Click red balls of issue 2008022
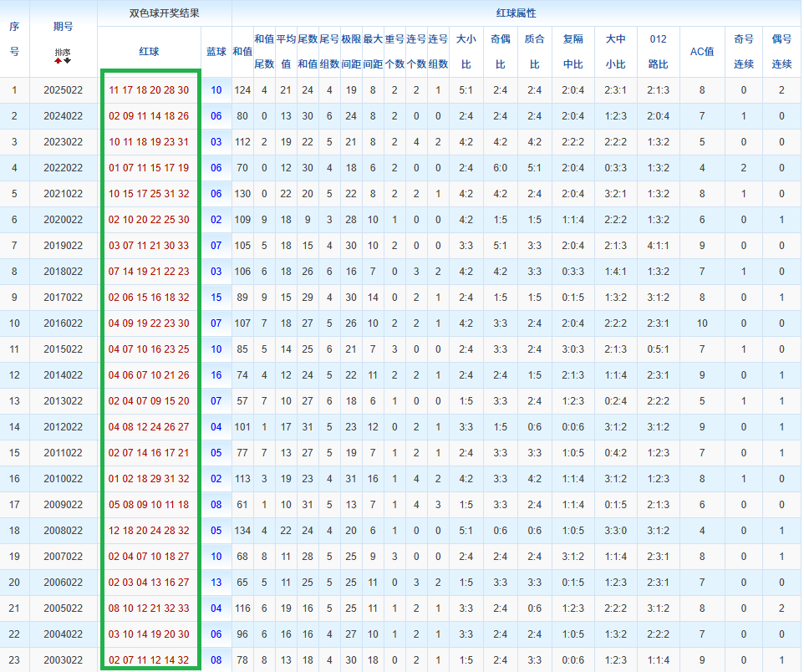The height and width of the screenshot is (672, 804). click(x=149, y=531)
